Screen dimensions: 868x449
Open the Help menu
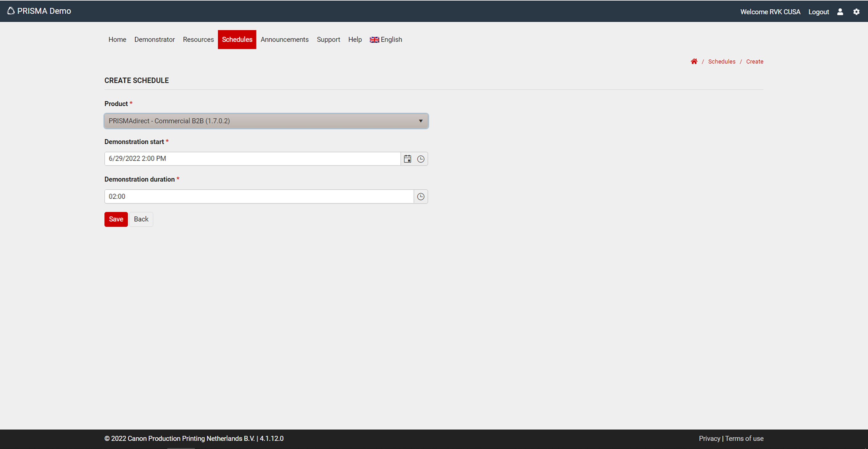(355, 40)
